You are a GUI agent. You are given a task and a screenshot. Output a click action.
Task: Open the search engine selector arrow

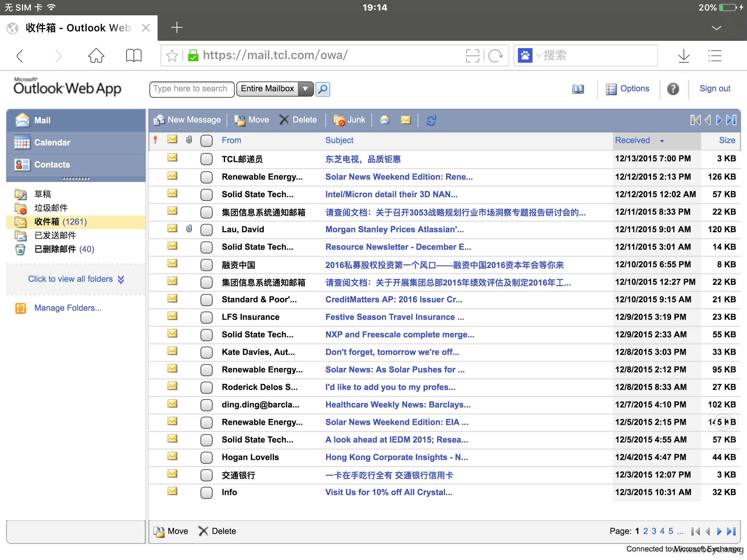(538, 56)
